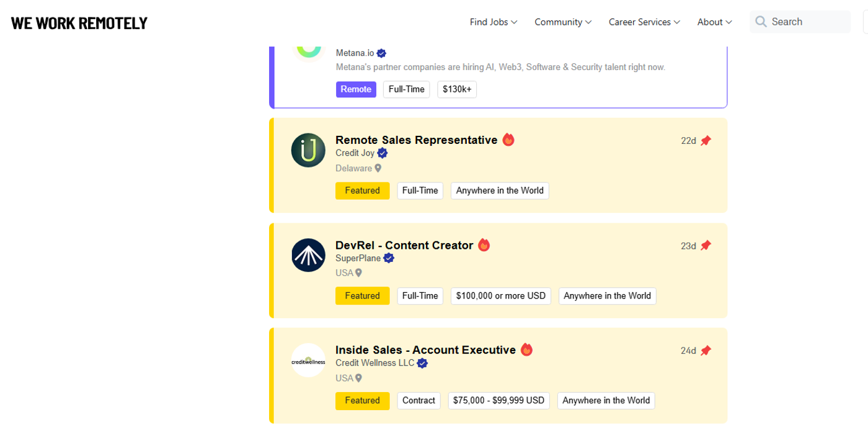The height and width of the screenshot is (425, 868).
Task: Open the Credit Wellness LLC company name
Action: coord(375,363)
